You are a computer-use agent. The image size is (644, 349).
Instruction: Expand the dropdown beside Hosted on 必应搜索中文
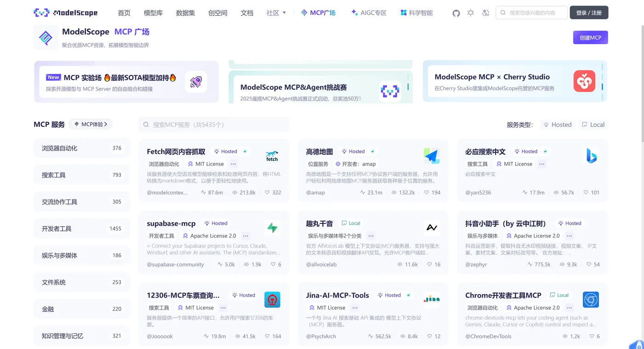(545, 151)
